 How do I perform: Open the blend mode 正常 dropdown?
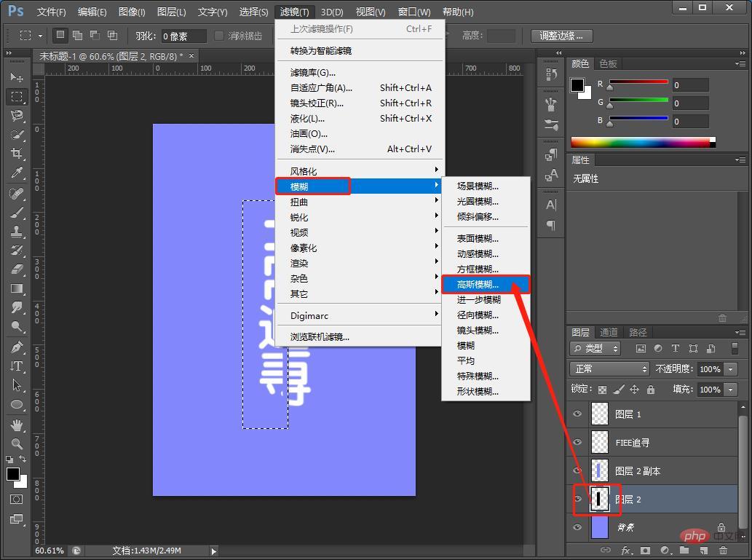point(609,368)
